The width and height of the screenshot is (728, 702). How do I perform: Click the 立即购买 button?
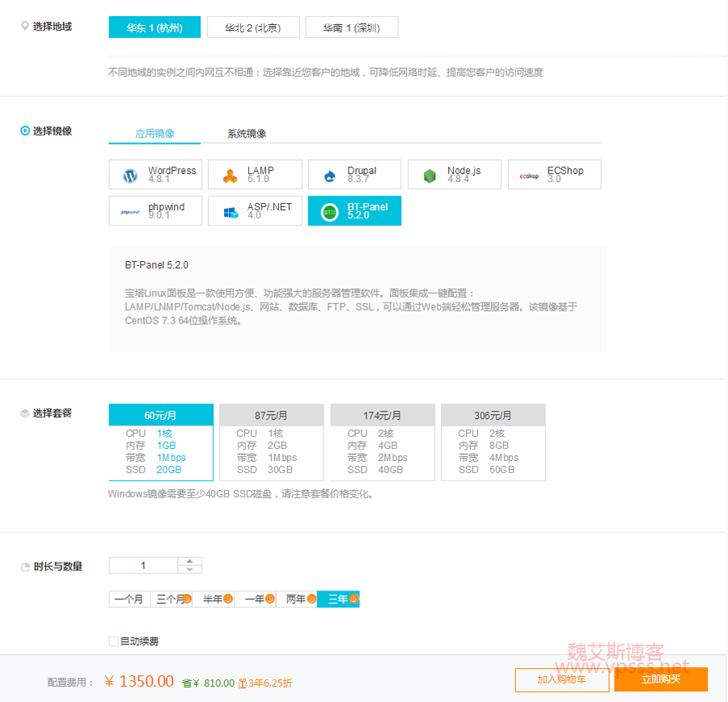661,679
